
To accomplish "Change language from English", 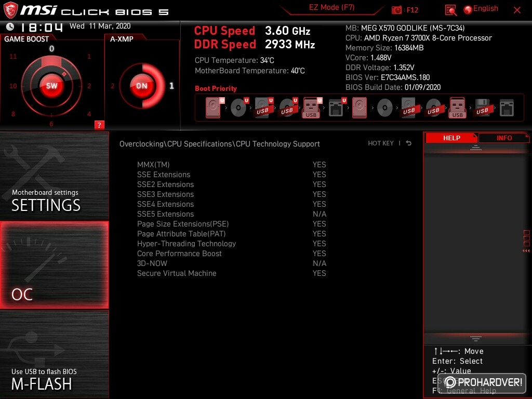I will (x=486, y=8).
